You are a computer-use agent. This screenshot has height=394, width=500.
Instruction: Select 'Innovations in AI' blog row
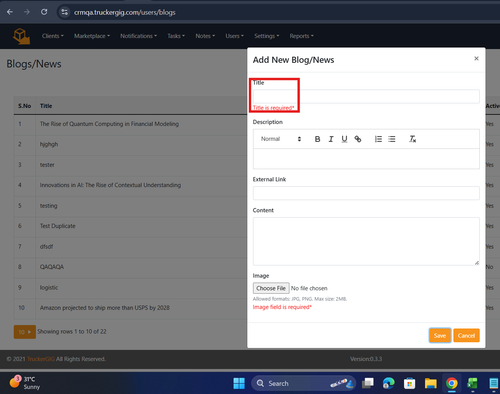[130, 185]
